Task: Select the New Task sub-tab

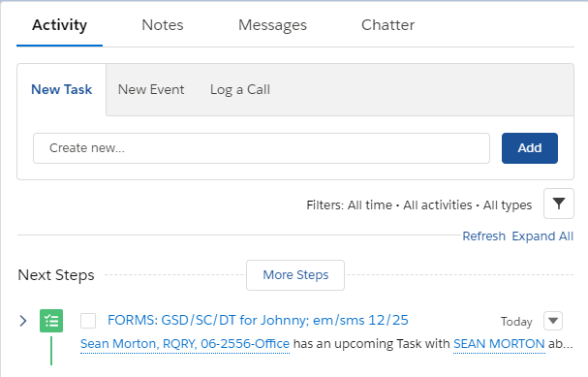Action: coord(61,89)
